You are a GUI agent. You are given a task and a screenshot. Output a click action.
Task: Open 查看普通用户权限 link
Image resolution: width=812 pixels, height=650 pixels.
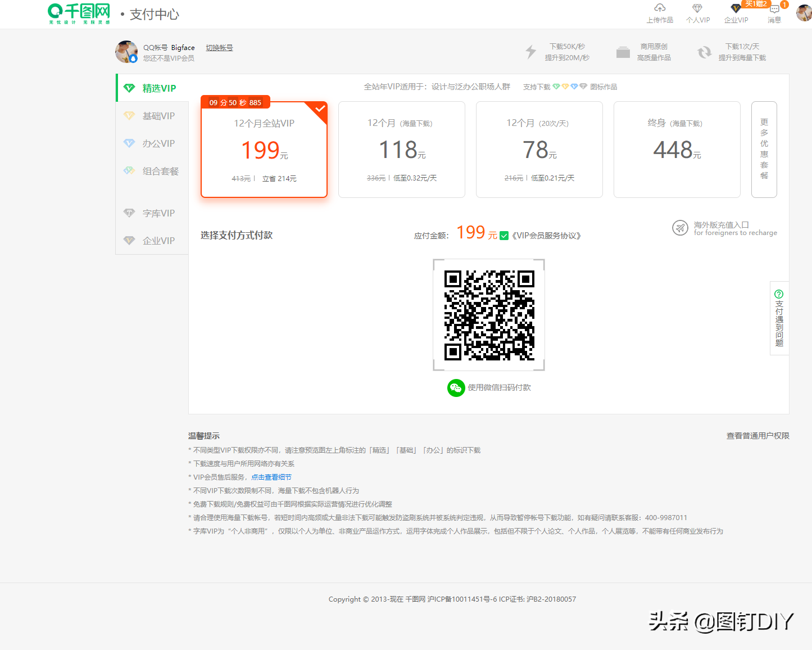pos(758,436)
